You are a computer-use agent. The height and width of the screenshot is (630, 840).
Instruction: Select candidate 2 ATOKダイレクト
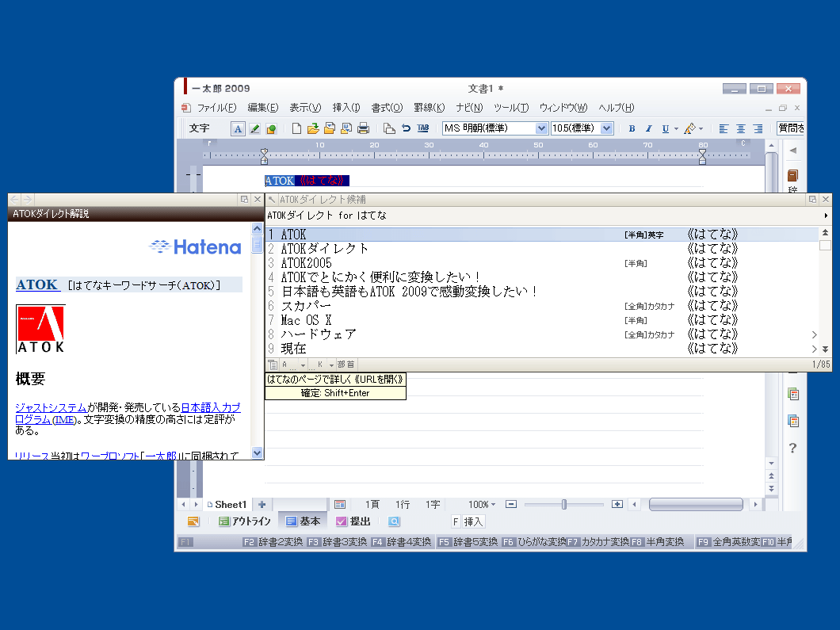pos(542,249)
